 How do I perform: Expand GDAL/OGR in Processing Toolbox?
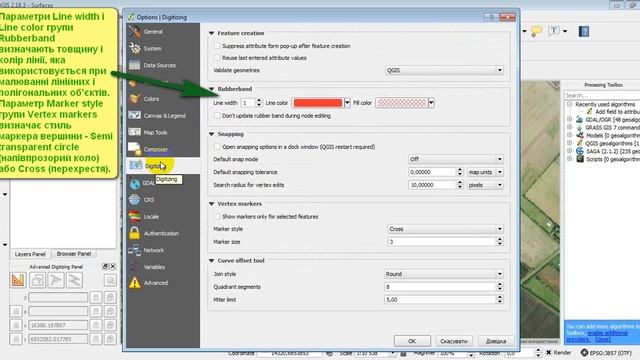[569, 119]
